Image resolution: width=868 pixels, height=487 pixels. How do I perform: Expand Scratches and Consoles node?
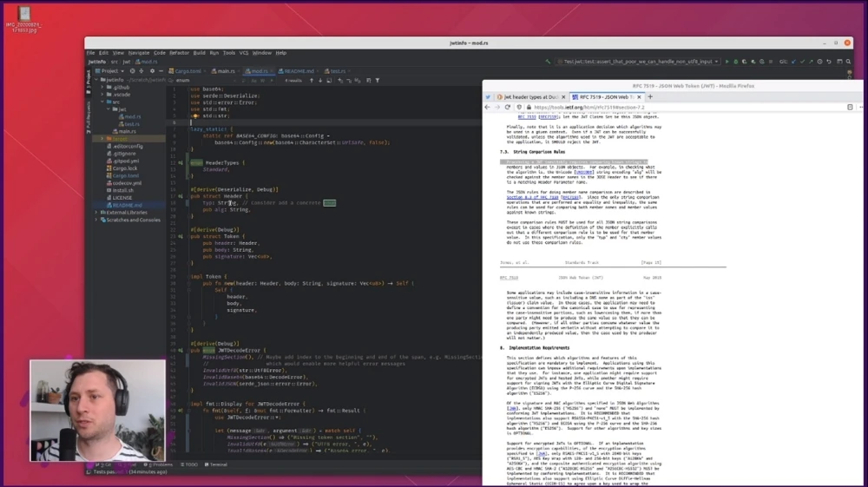pyautogui.click(x=96, y=220)
